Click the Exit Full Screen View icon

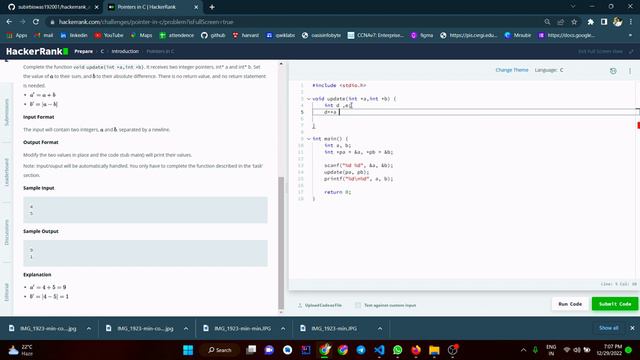pyautogui.click(x=631, y=51)
